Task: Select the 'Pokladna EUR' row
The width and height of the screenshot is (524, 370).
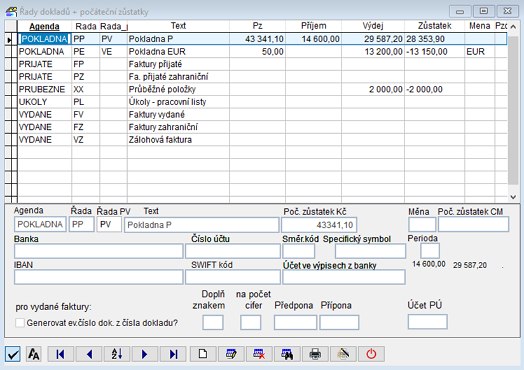Action: tap(262, 52)
